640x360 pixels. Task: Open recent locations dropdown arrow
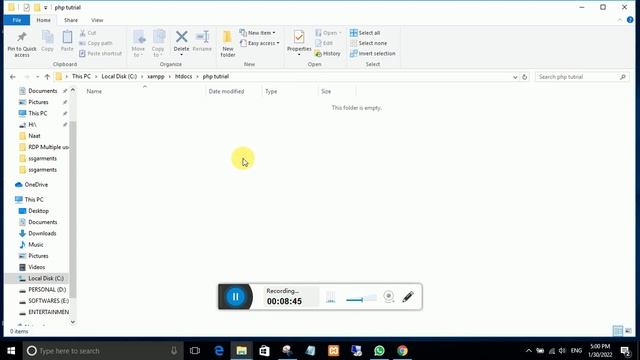pos(37,77)
